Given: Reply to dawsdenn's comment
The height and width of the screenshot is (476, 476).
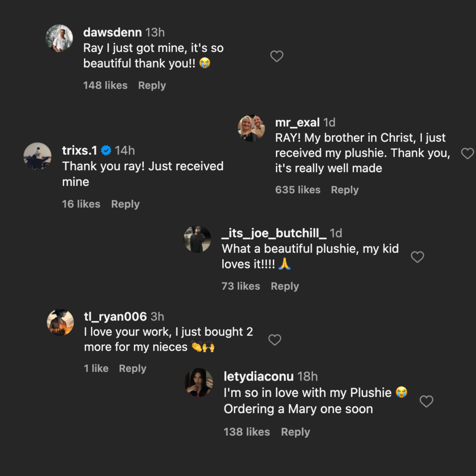Looking at the screenshot, I should (152, 85).
